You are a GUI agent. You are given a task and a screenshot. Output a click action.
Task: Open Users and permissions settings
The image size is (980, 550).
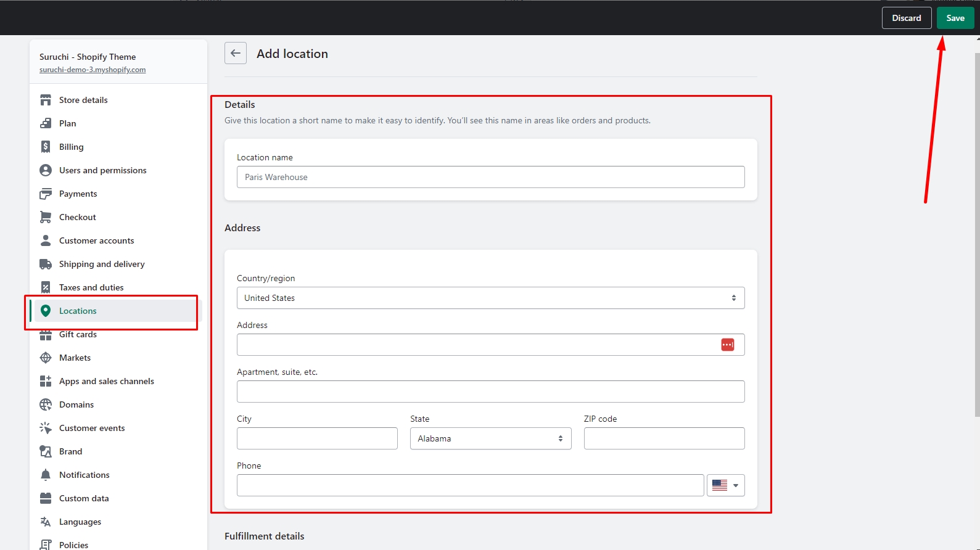(x=102, y=170)
